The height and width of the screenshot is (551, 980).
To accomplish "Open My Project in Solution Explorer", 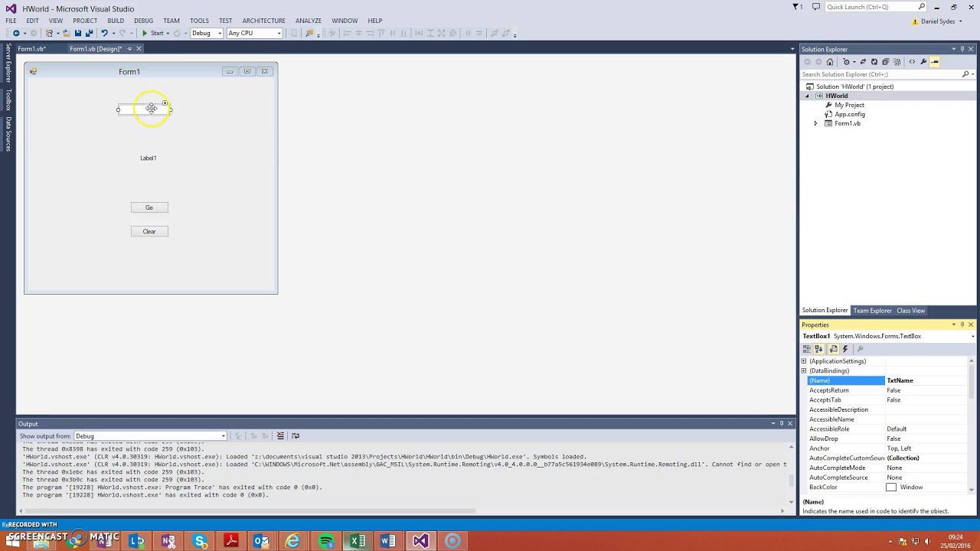I will tap(849, 105).
